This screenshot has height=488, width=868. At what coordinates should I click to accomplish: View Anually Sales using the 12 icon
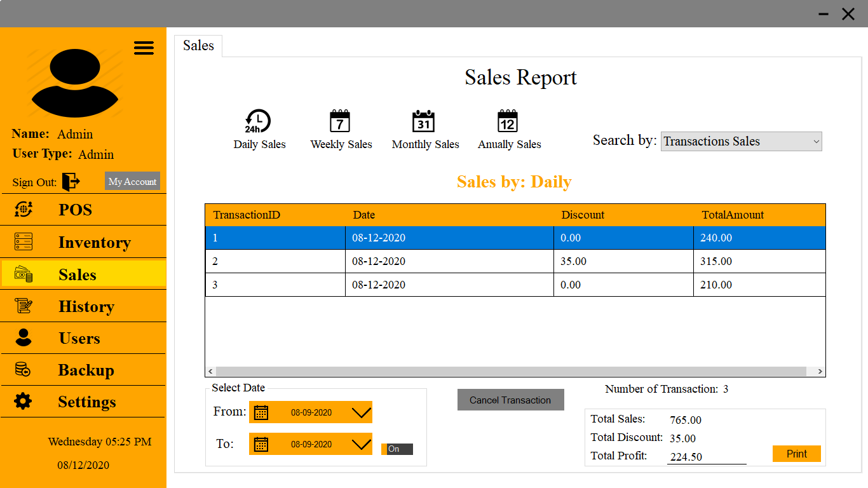point(508,121)
